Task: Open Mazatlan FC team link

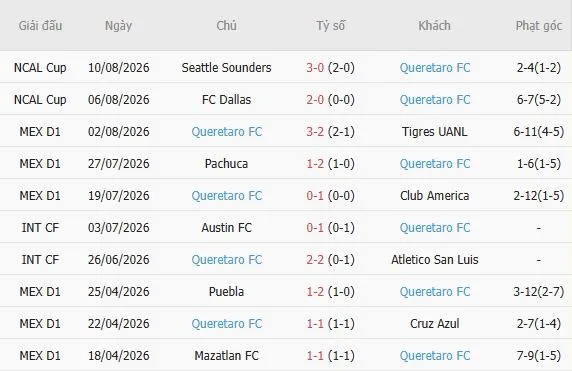Action: click(226, 356)
